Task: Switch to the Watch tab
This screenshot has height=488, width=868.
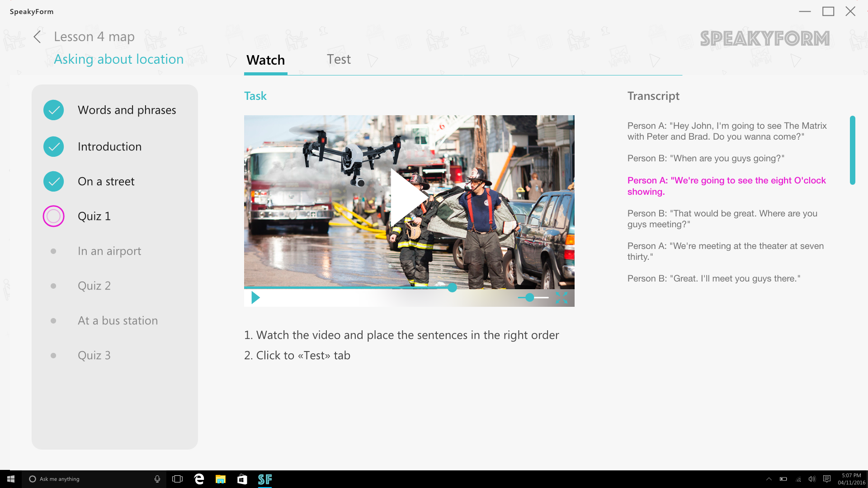Action: pos(265,60)
